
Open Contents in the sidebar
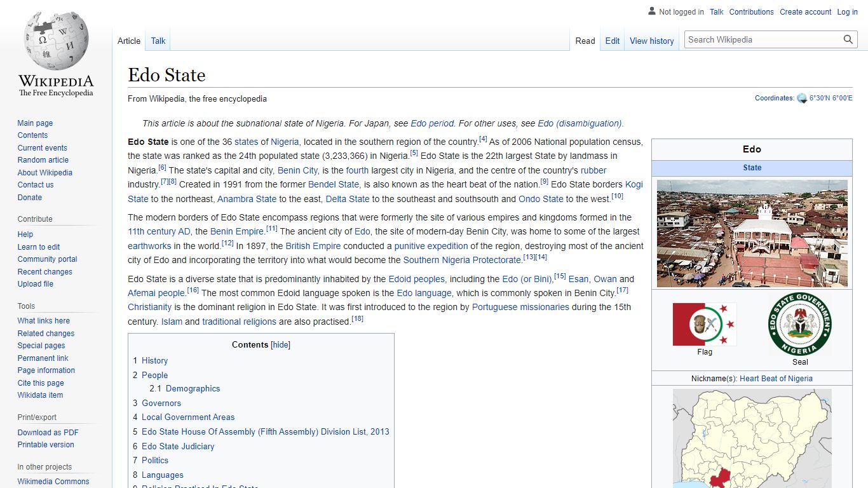[32, 135]
